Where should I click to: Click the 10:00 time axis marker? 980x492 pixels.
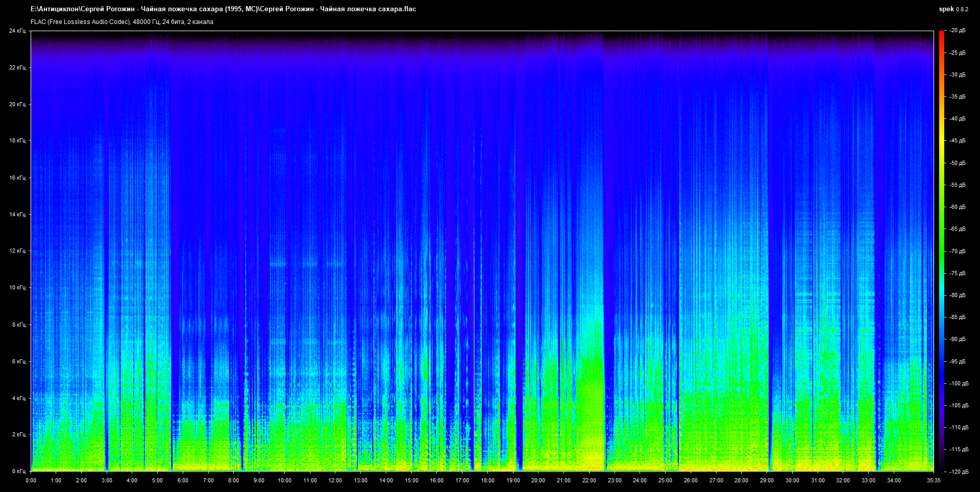pyautogui.click(x=284, y=480)
